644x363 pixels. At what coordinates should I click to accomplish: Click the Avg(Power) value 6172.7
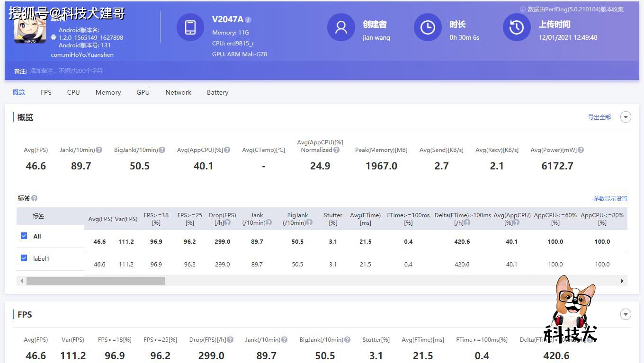coord(557,166)
